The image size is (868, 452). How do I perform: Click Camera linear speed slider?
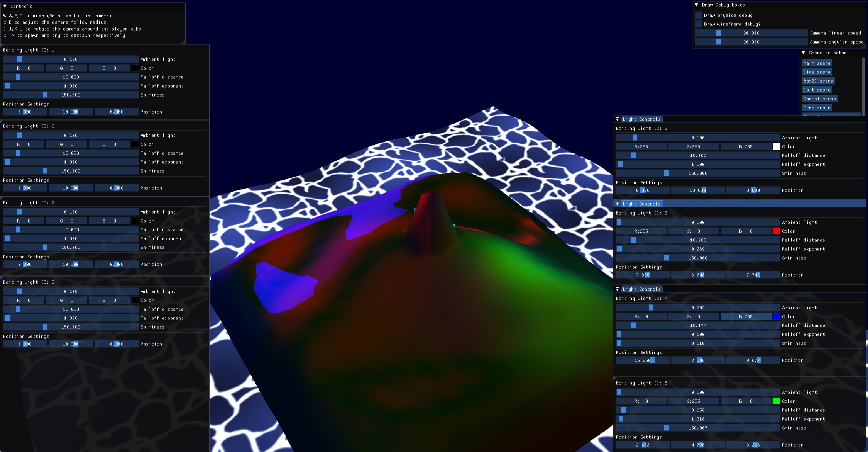coord(751,33)
